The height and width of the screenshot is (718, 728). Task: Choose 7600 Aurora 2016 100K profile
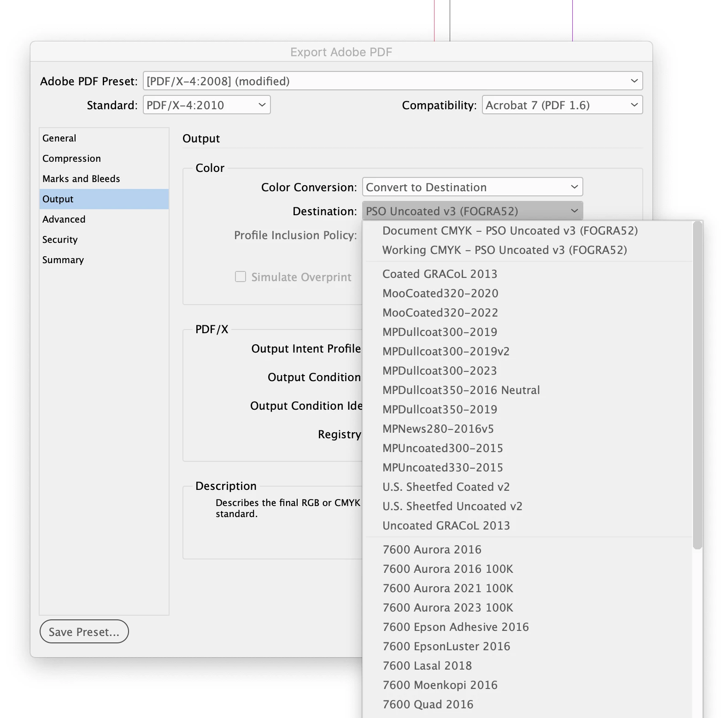(528, 569)
